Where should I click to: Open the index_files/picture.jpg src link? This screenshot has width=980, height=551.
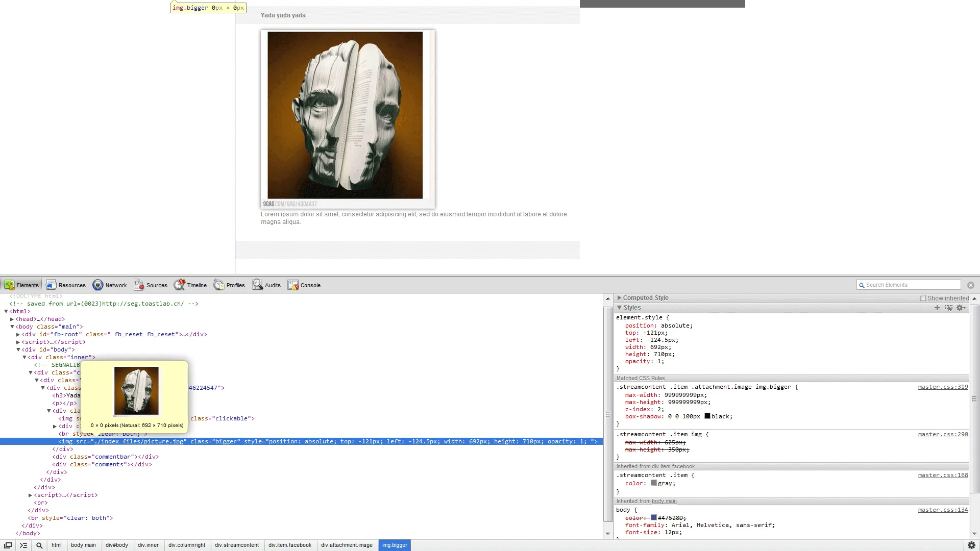[138, 441]
